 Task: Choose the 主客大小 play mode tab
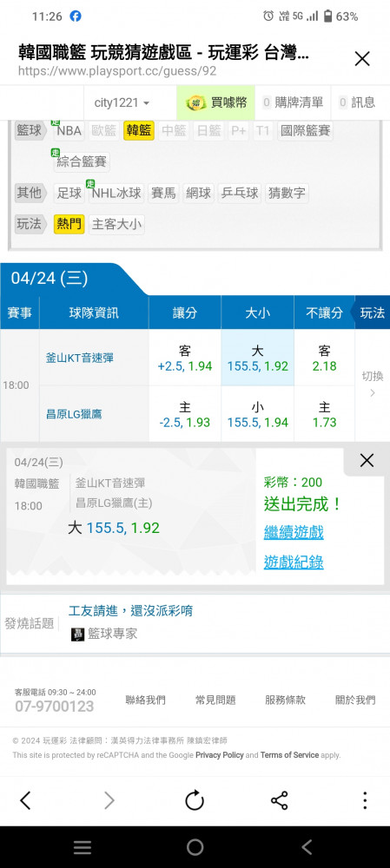117,224
